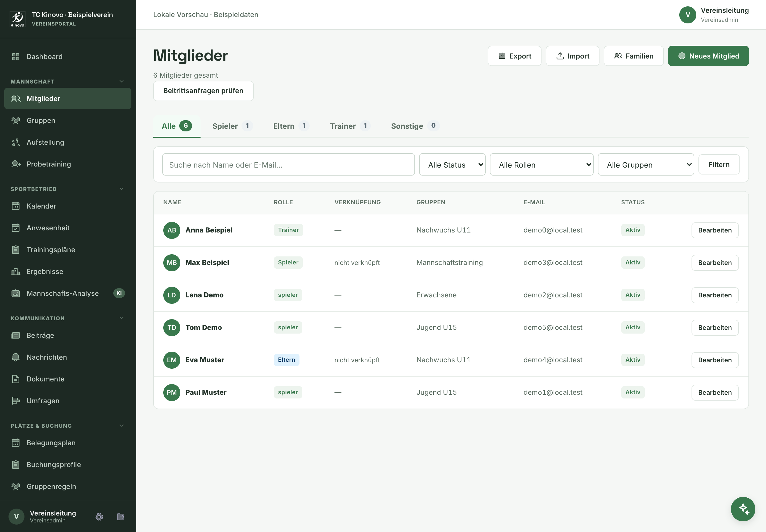Image resolution: width=766 pixels, height=532 pixels.
Task: Open the Alle Status dropdown
Action: (x=452, y=165)
